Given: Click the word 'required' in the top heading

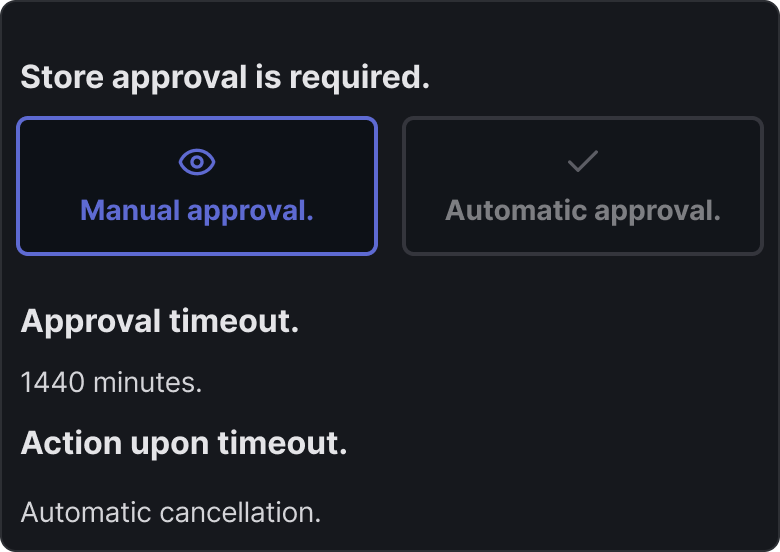Looking at the screenshot, I should point(372,77).
